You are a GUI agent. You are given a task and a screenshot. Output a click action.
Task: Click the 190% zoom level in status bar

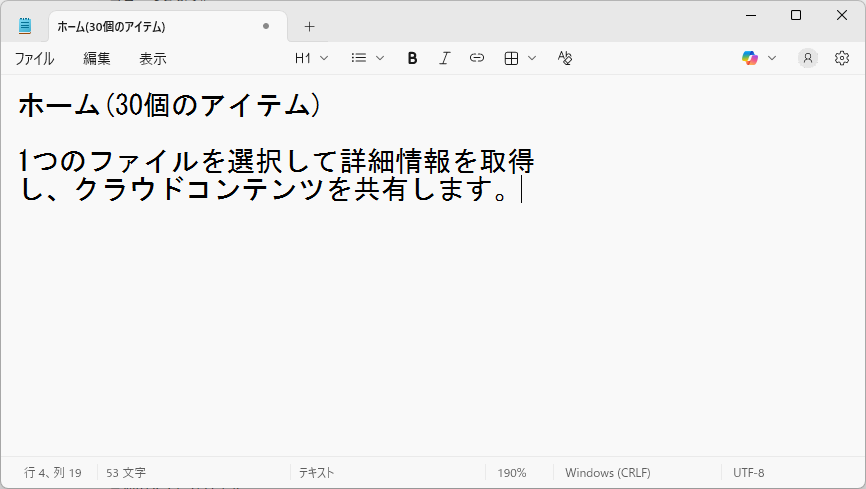coord(512,473)
